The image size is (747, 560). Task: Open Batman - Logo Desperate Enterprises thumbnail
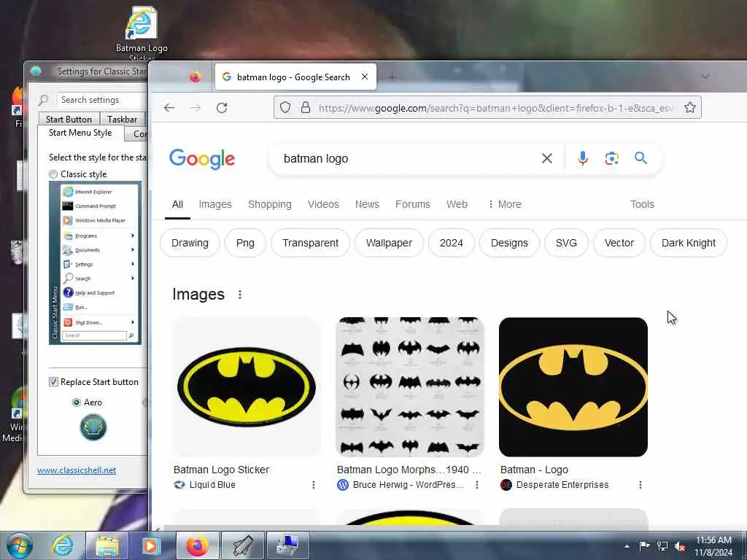(573, 386)
